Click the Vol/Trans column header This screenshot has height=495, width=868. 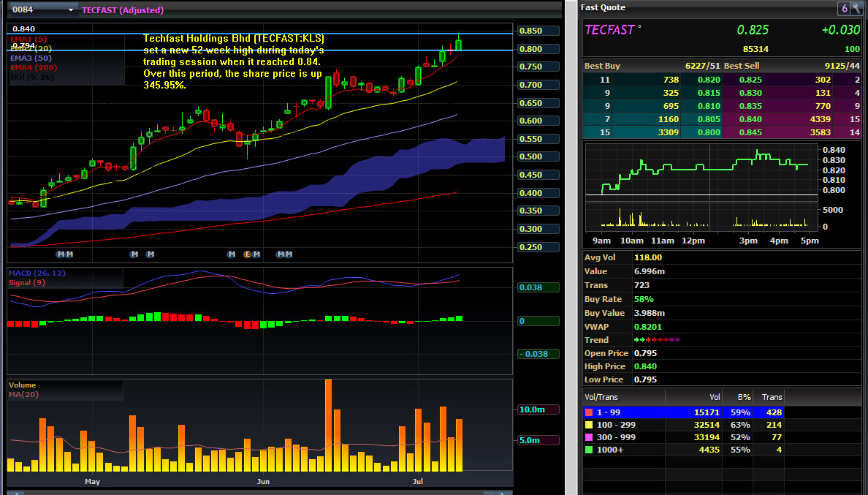tap(601, 397)
